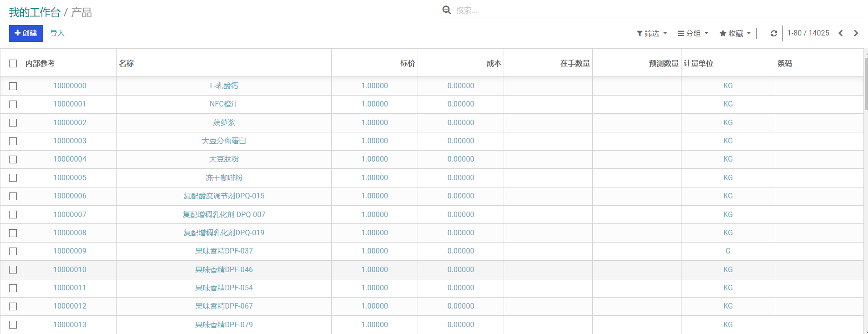Click internal reference 10000013
This screenshot has height=334, width=868.
(x=70, y=324)
